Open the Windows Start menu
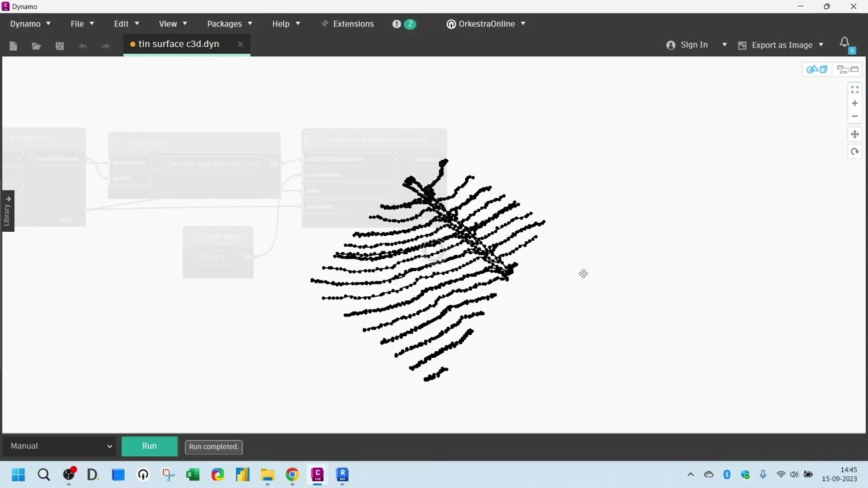Image resolution: width=868 pixels, height=488 pixels. tap(18, 474)
